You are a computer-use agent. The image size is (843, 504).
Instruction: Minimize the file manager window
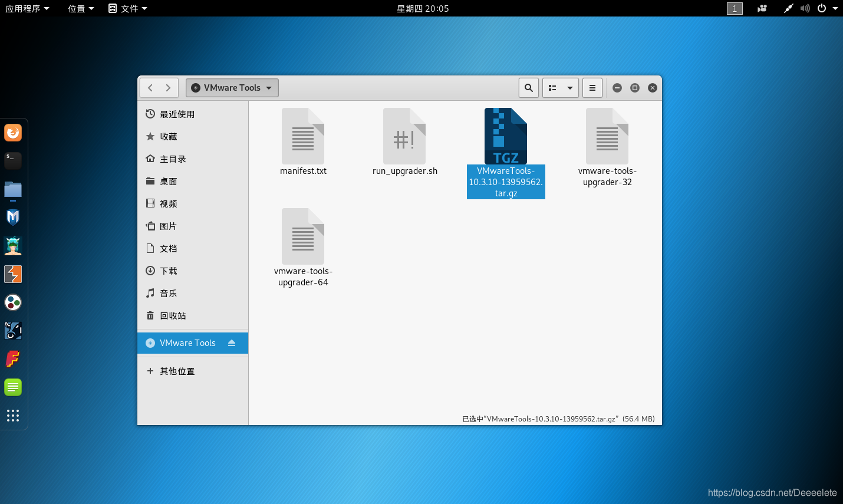[617, 88]
